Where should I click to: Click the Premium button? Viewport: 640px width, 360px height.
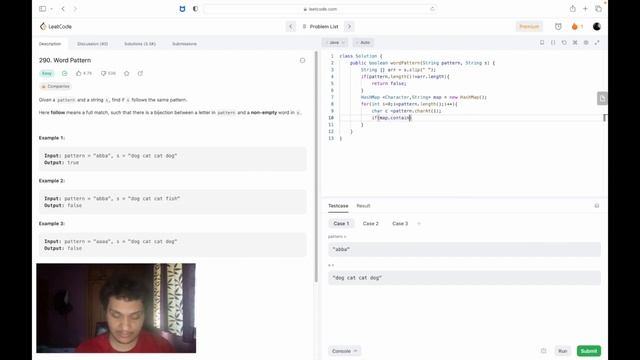[529, 27]
